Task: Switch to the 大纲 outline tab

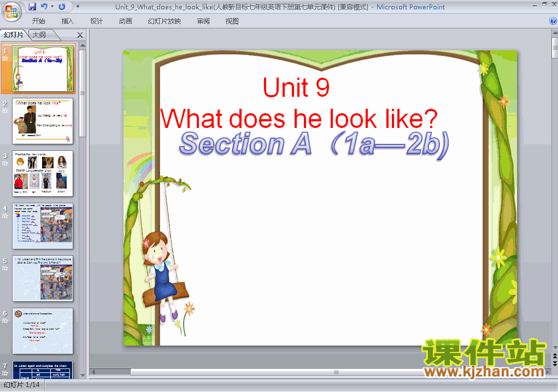Action: point(39,34)
